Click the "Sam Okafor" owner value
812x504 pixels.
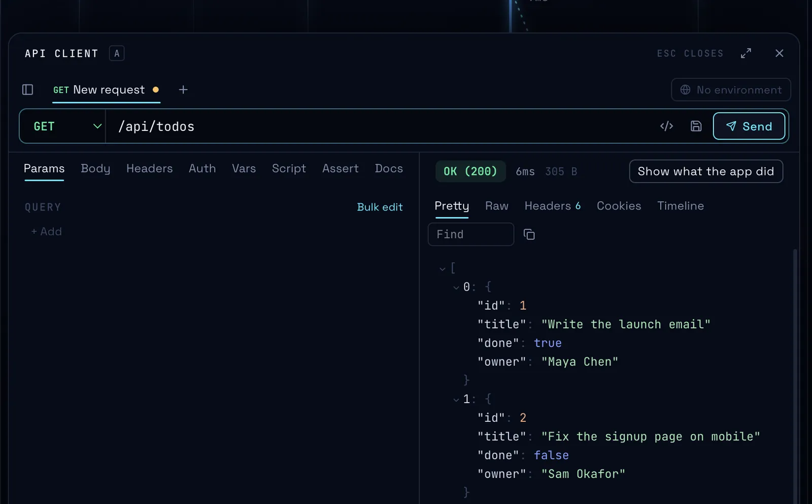(583, 474)
